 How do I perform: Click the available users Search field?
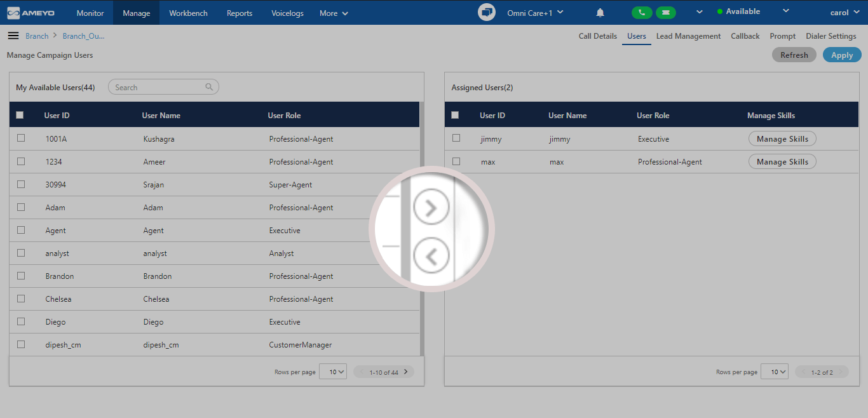pyautogui.click(x=159, y=87)
